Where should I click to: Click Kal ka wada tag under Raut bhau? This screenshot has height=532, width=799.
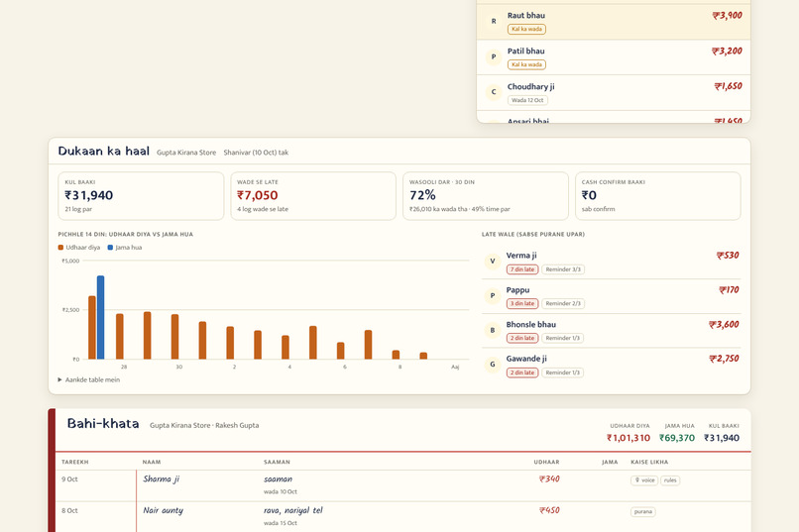tap(526, 29)
